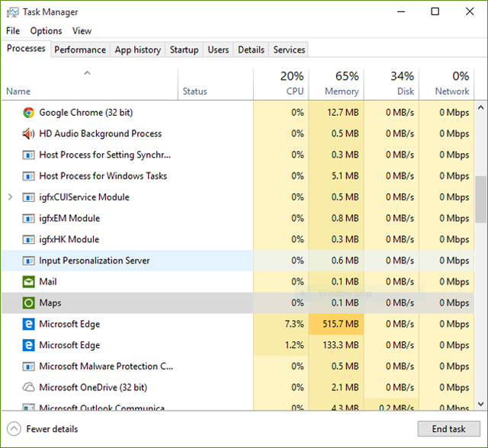Select the igfxEM Module process name
The height and width of the screenshot is (448, 488).
click(x=69, y=218)
